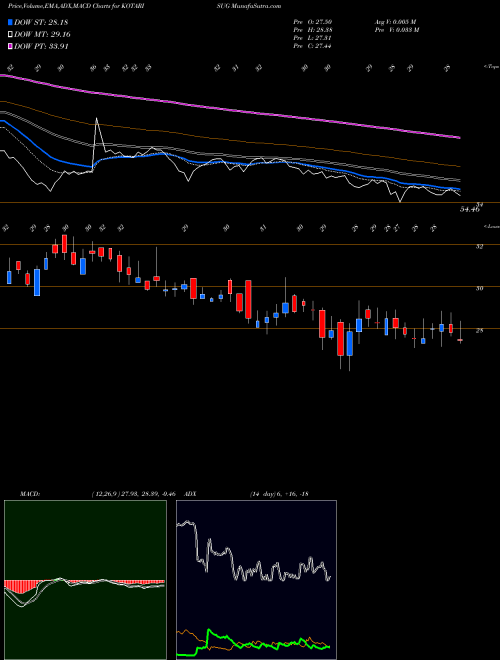Click the blue DOW ST legend swatch
This screenshot has height=660, width=500.
click(x=10, y=22)
